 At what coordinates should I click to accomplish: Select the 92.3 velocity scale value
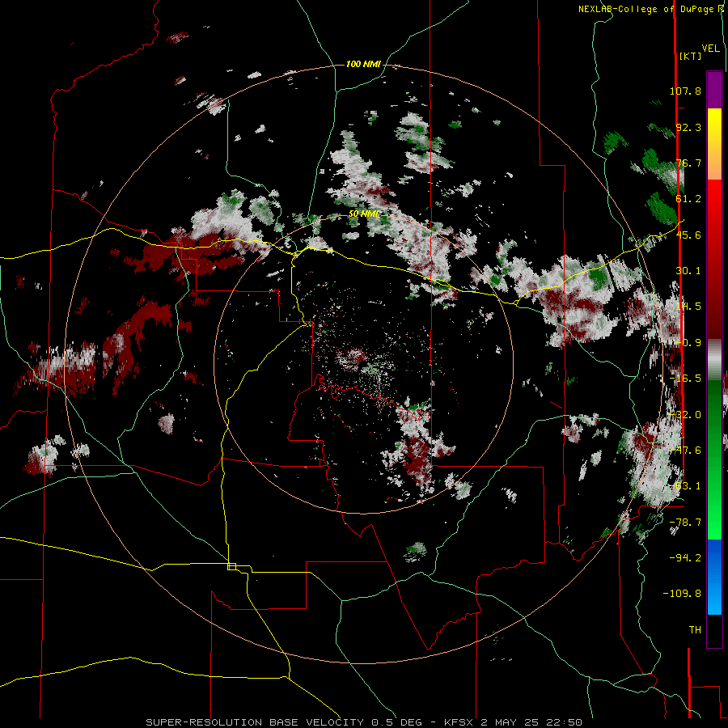click(x=688, y=127)
